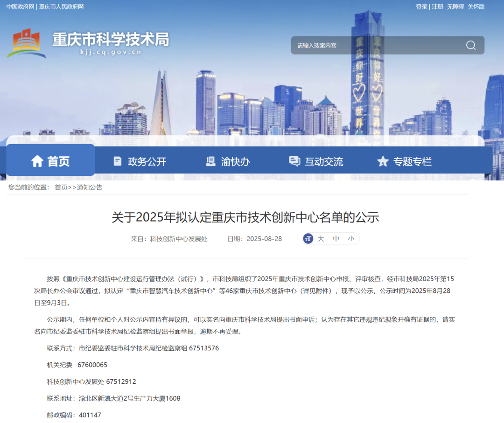Click the kjj.cq.gov.cn domain text
Image resolution: width=504 pixels, height=423 pixels.
point(111,52)
